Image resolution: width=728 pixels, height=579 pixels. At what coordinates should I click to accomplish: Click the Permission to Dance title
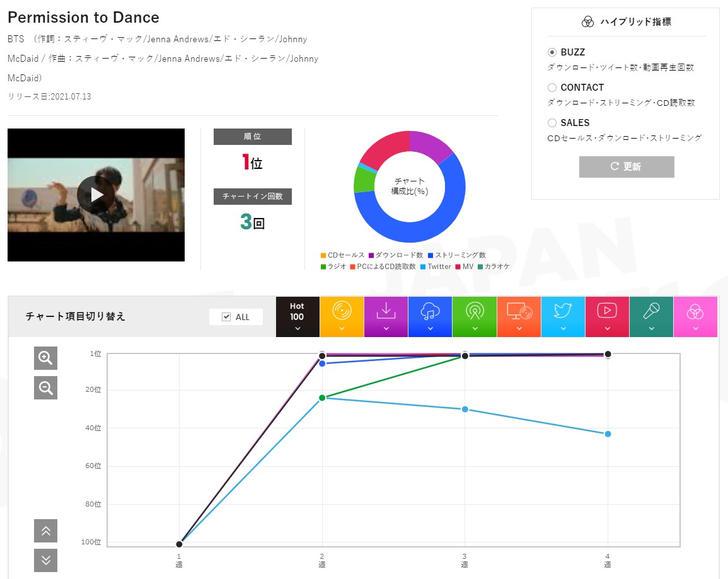pos(84,18)
